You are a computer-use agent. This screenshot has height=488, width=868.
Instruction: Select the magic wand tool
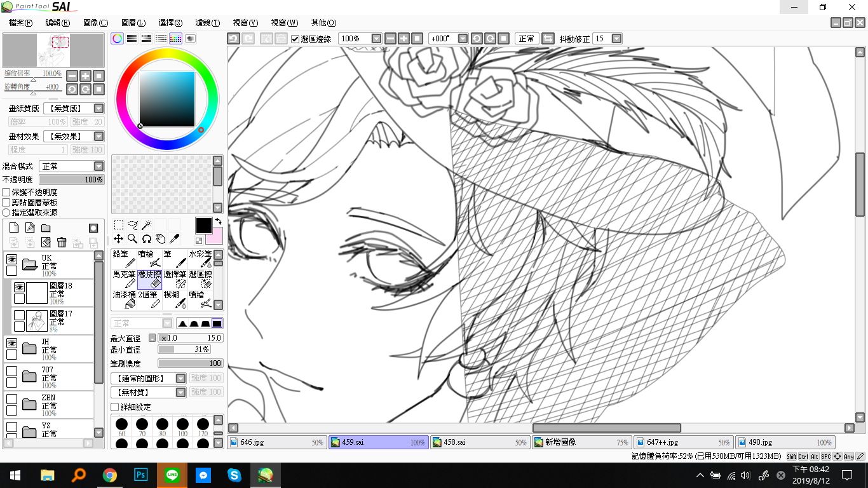(x=147, y=225)
